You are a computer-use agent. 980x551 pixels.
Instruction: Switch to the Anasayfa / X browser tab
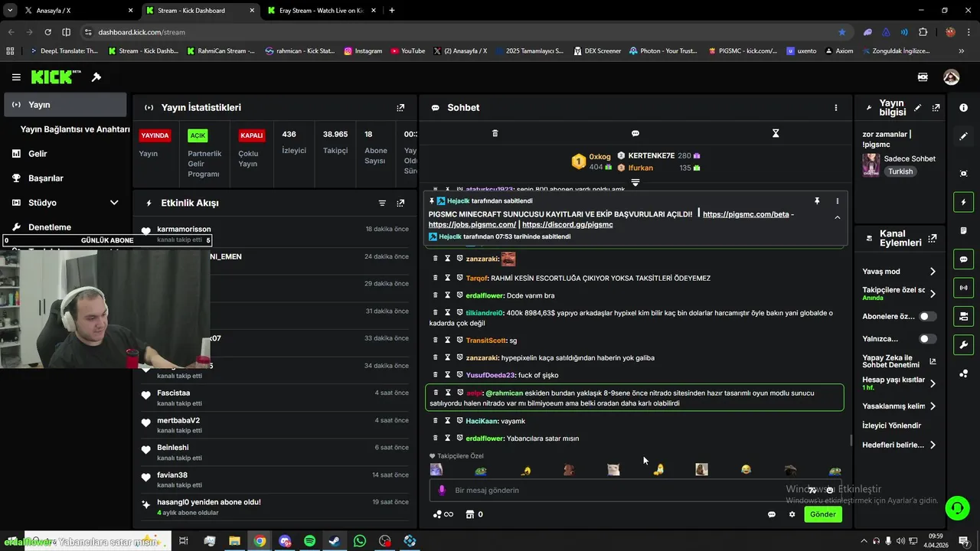[79, 11]
